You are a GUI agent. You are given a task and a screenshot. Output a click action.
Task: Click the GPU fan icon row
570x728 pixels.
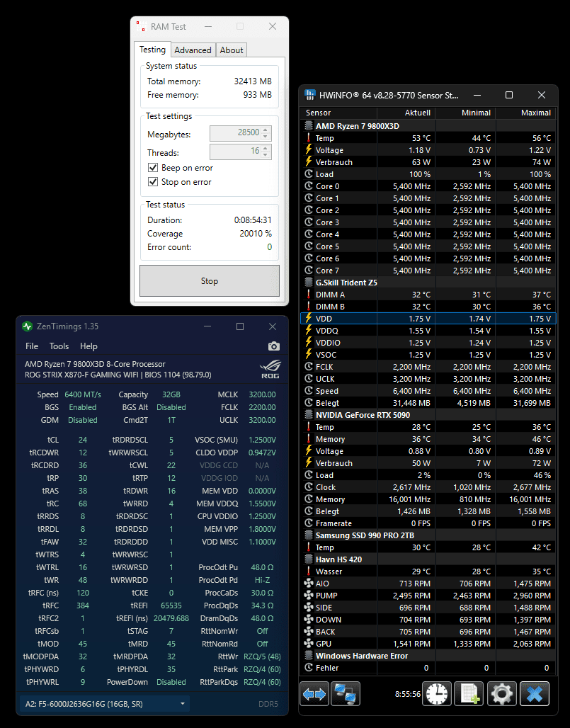pyautogui.click(x=308, y=644)
